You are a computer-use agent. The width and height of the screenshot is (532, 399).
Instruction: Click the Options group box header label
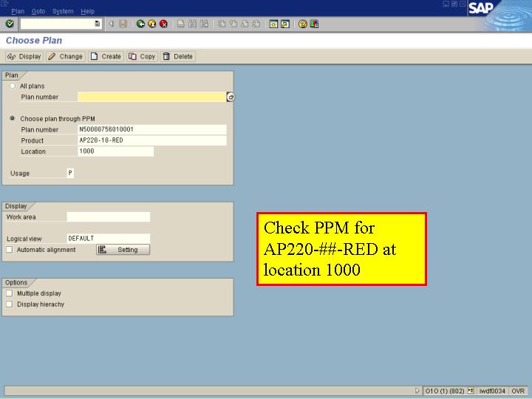16,282
